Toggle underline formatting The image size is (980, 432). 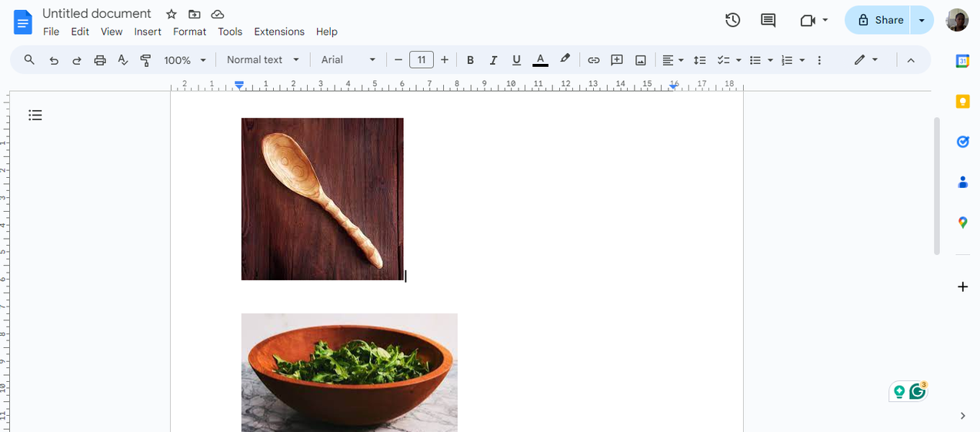[516, 60]
